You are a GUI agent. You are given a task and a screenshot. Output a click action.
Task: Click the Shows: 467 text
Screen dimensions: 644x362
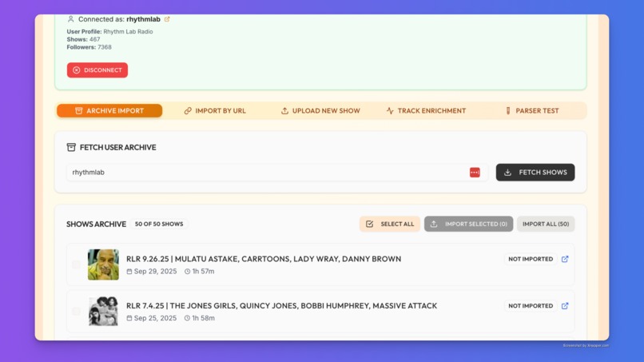point(83,39)
